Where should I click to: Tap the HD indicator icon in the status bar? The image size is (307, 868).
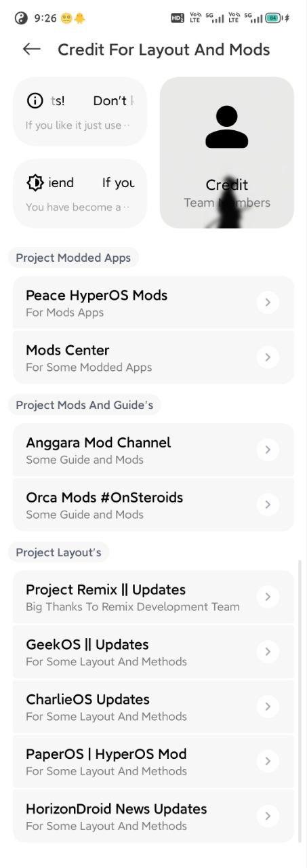click(178, 18)
